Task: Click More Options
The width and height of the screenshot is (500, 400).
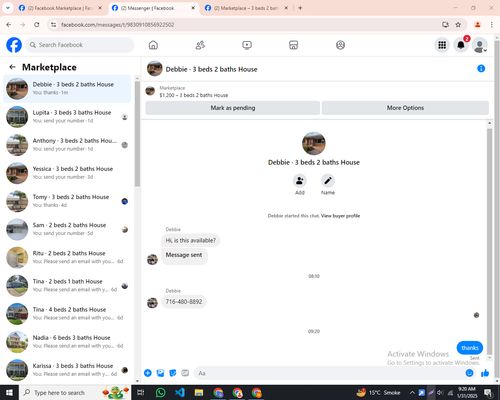Action: click(x=405, y=108)
